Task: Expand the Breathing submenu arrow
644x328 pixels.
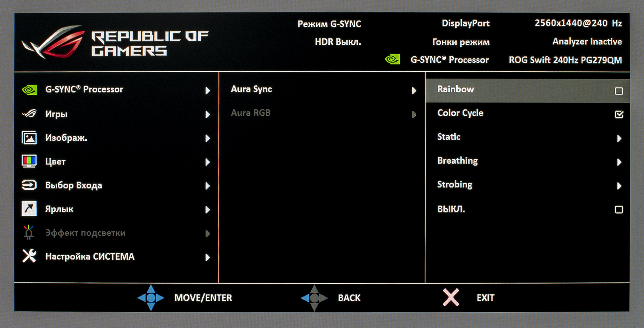Action: [619, 162]
